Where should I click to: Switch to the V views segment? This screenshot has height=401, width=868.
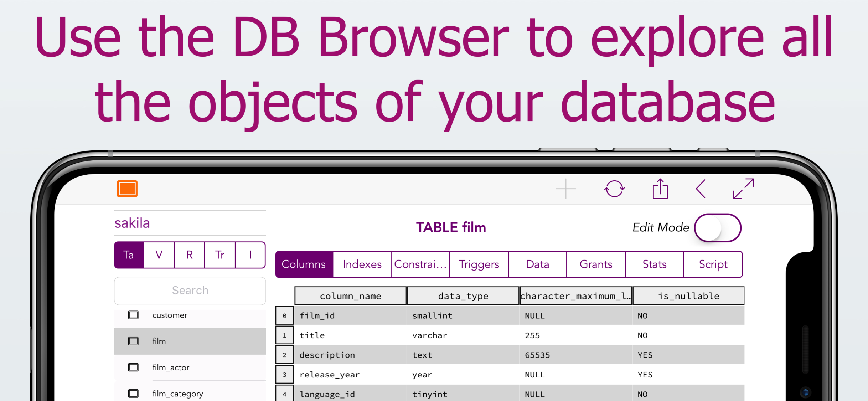pos(159,255)
